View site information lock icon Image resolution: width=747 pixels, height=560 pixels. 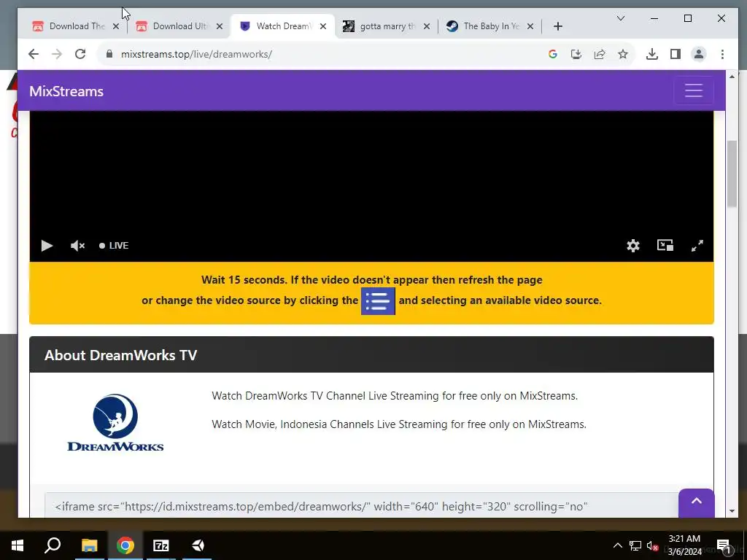point(109,54)
